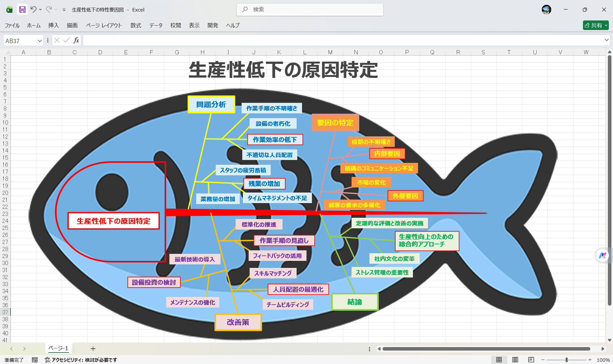The height and width of the screenshot is (364, 613).
Task: Switch to the 挿入 ribbon tab
Action: (x=53, y=26)
